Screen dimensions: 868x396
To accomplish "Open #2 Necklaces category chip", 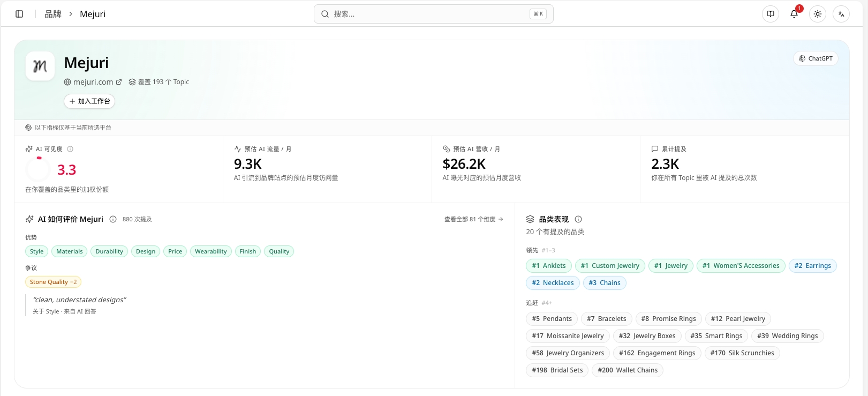I will [553, 283].
